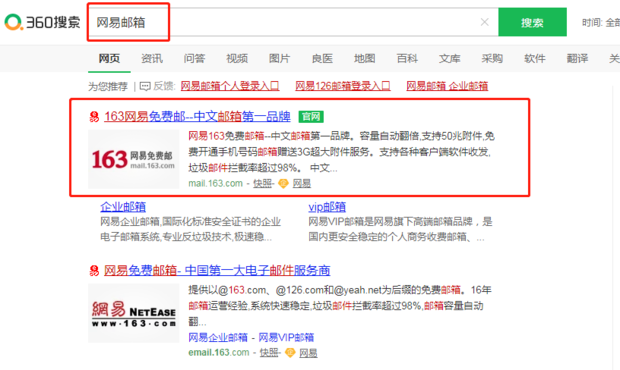Click the 反馈 feedback icon
Viewport: 620px width, 370px height.
tap(145, 86)
